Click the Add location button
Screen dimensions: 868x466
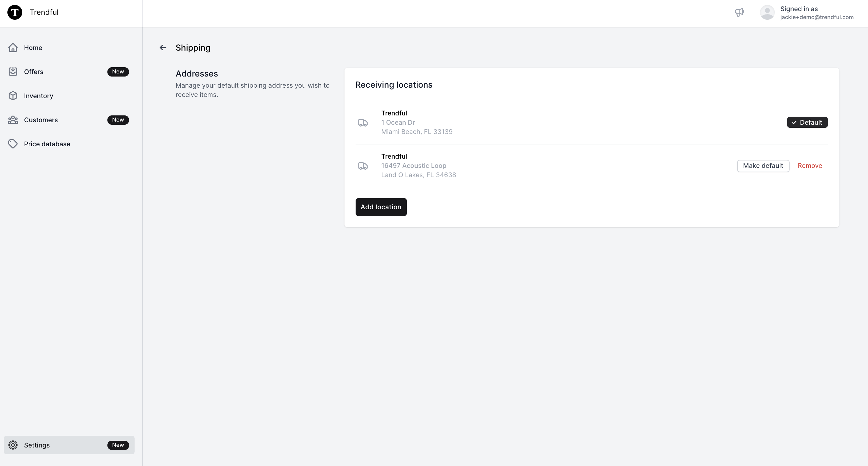(x=381, y=207)
